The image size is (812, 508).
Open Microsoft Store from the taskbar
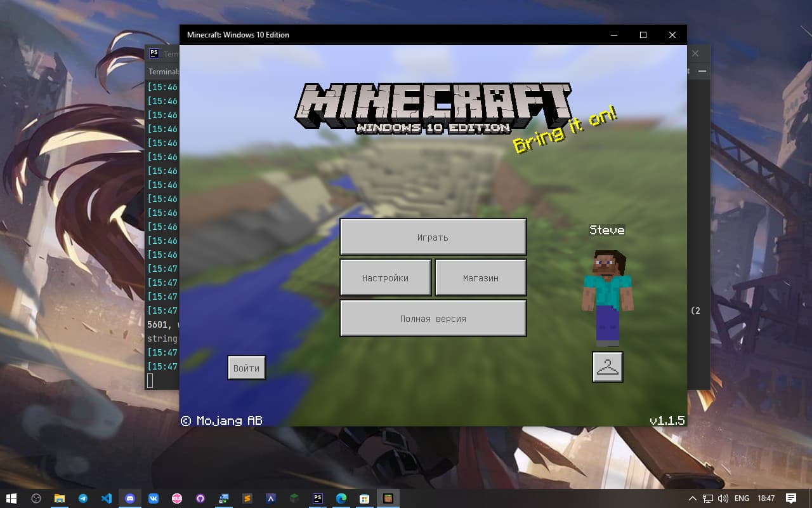click(x=365, y=498)
